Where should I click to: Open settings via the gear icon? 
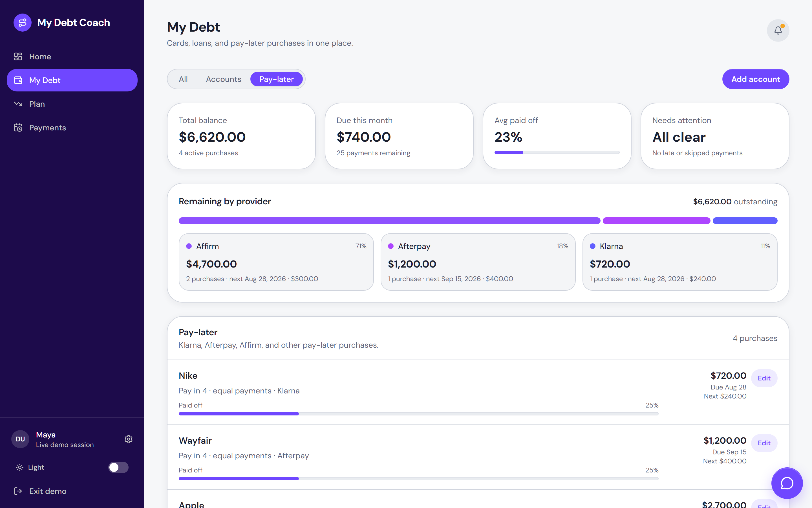point(129,439)
